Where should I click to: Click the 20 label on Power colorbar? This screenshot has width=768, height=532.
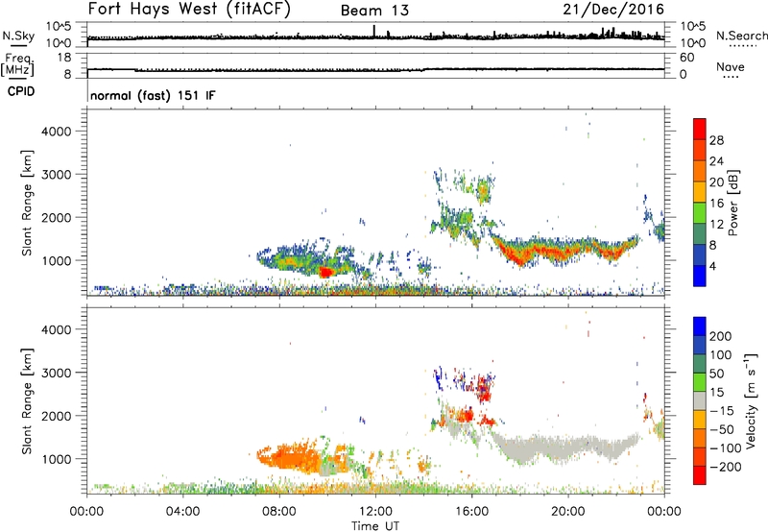point(716,182)
